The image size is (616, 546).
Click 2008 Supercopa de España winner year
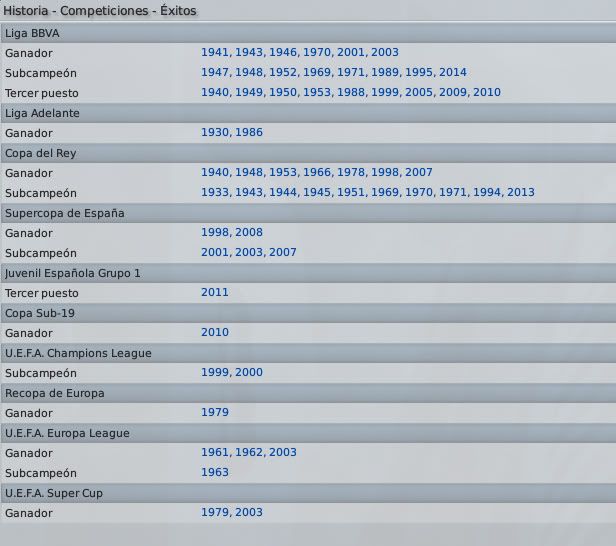249,233
